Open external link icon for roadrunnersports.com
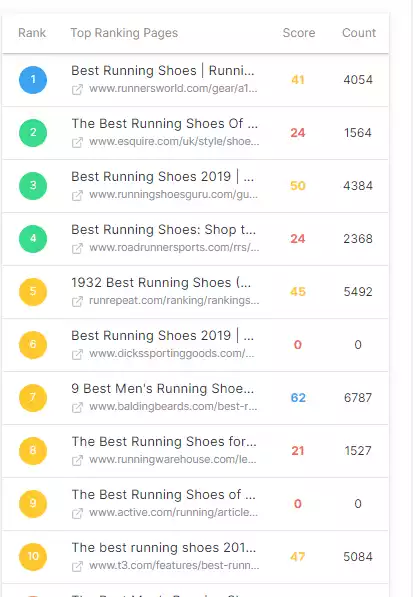The width and height of the screenshot is (413, 597). tap(77, 249)
